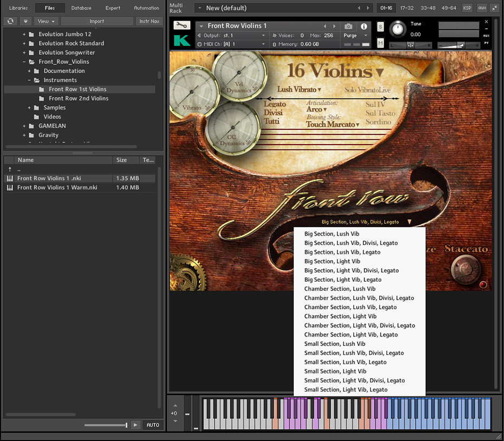Load next instrument in Front Row Violins header
Screen dimensions: 504x441
(334, 26)
